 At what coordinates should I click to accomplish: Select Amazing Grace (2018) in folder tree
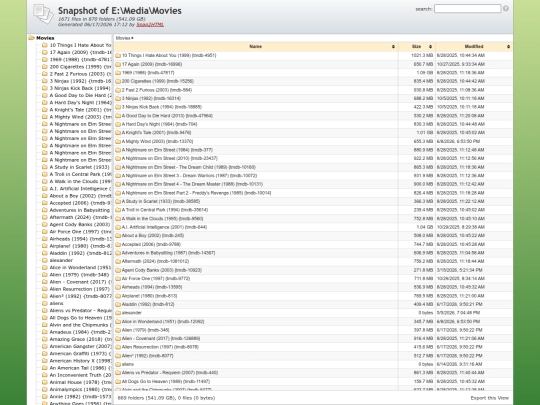coord(80,339)
